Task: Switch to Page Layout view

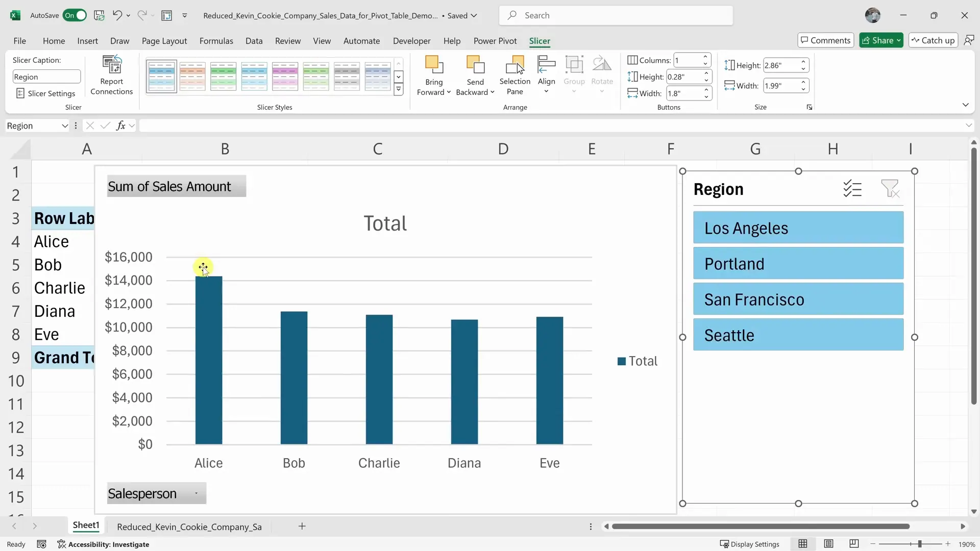Action: [x=828, y=544]
